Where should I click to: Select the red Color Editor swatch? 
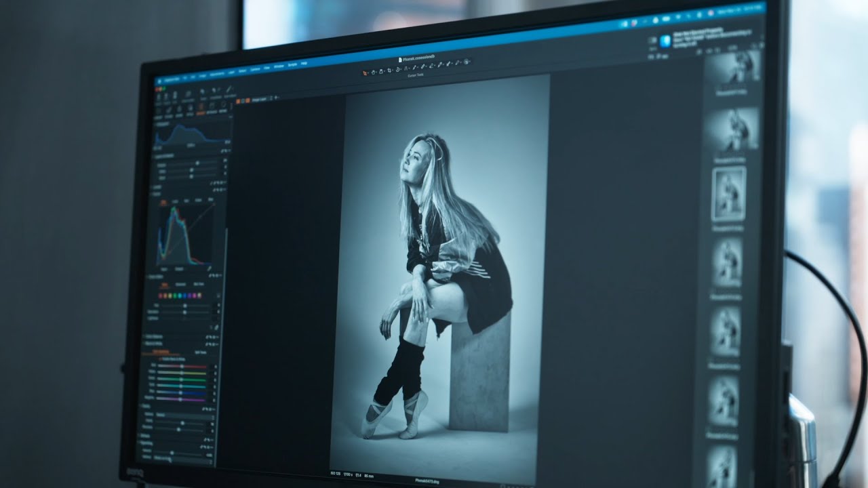coord(160,296)
